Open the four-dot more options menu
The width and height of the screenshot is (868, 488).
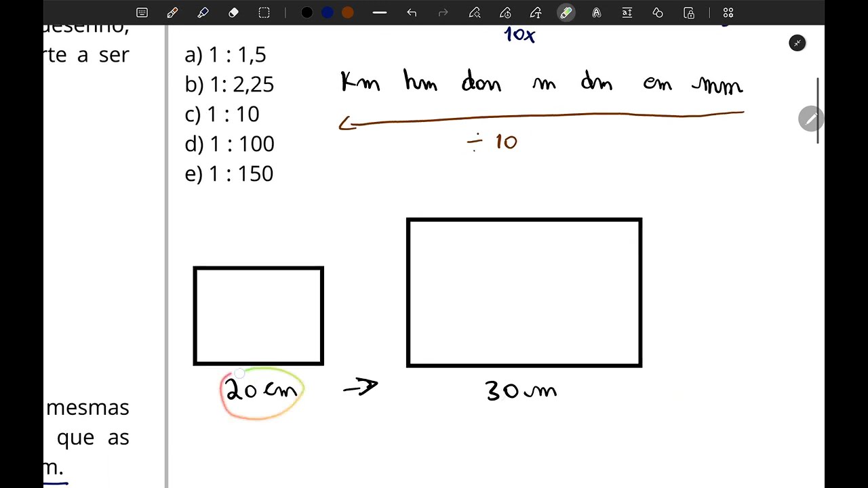click(728, 13)
